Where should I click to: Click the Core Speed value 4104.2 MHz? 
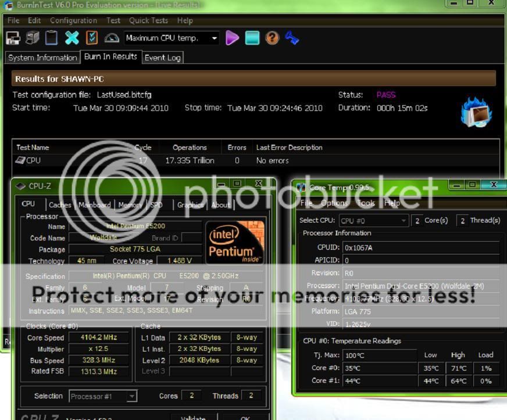coord(99,338)
